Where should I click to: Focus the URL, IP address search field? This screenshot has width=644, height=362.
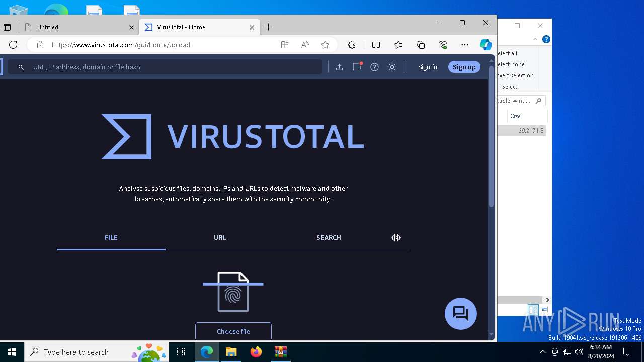click(x=165, y=67)
